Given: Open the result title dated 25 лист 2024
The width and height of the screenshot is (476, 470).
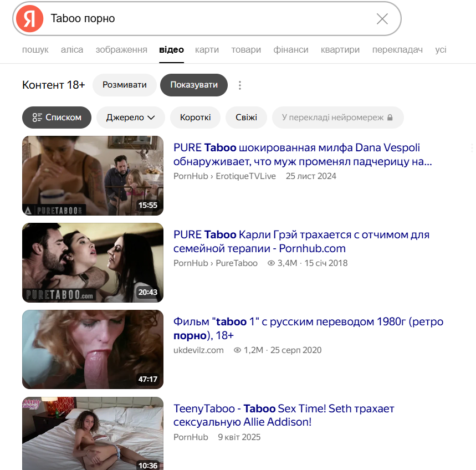Looking at the screenshot, I should [x=303, y=155].
